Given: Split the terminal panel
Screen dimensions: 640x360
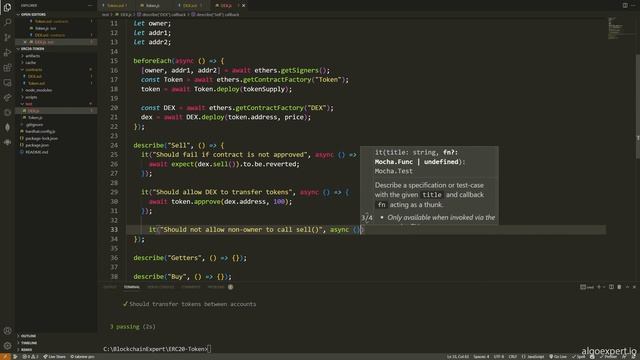Looking at the screenshot, I should (x=611, y=287).
